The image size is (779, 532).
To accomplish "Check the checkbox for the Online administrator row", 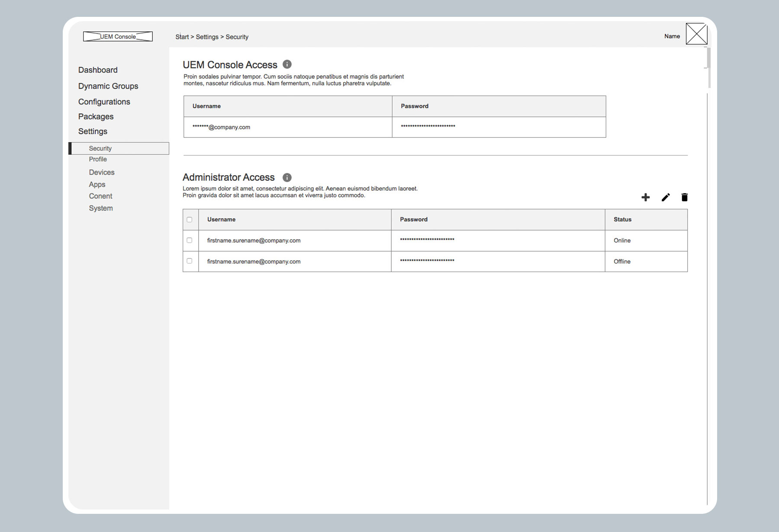I will (x=190, y=240).
